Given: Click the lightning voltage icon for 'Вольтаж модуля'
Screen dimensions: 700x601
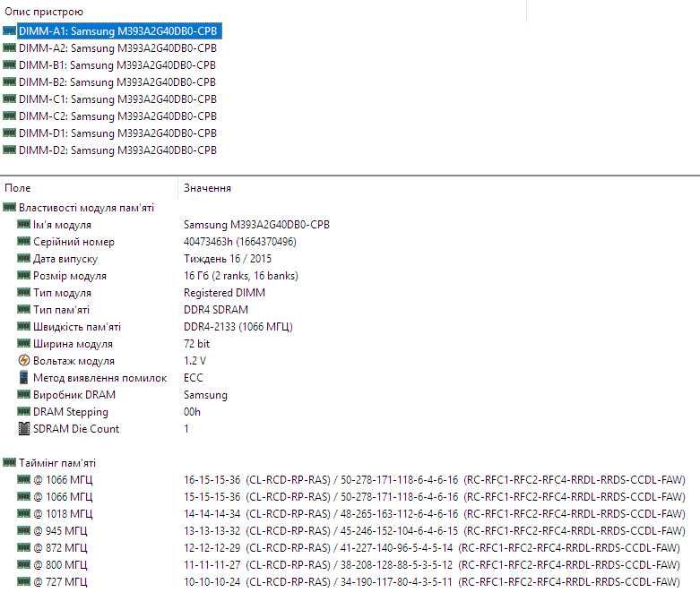Looking at the screenshot, I should (x=23, y=360).
